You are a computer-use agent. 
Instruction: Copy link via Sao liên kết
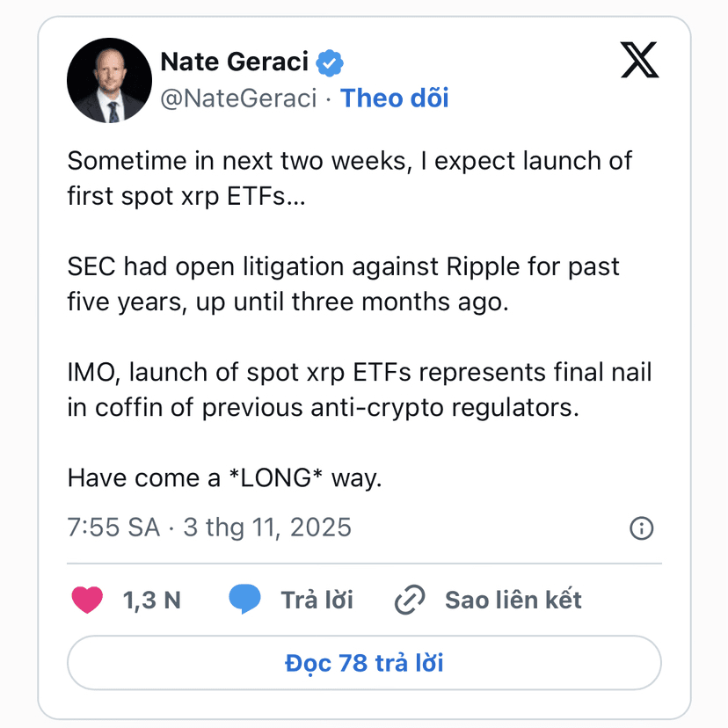coord(513,601)
